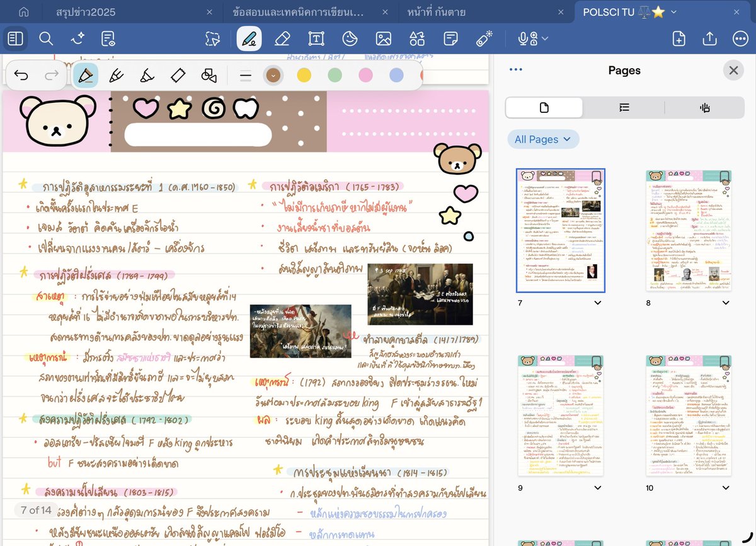Pick the green color swatch

pyautogui.click(x=335, y=76)
